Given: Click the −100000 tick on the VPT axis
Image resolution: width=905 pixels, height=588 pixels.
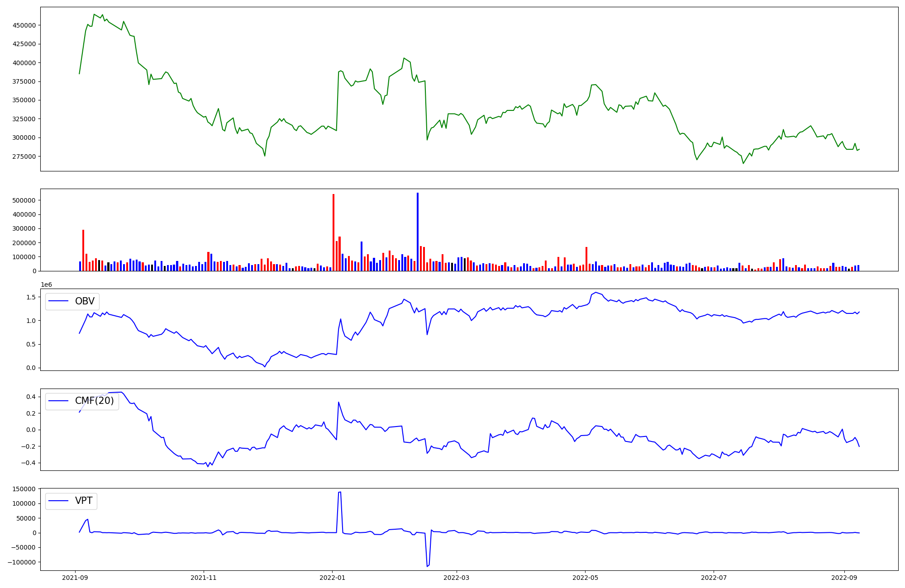Looking at the screenshot, I should click(22, 562).
